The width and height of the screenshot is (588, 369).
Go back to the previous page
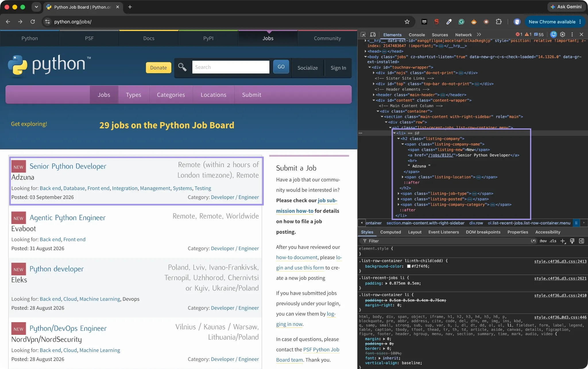click(x=8, y=22)
